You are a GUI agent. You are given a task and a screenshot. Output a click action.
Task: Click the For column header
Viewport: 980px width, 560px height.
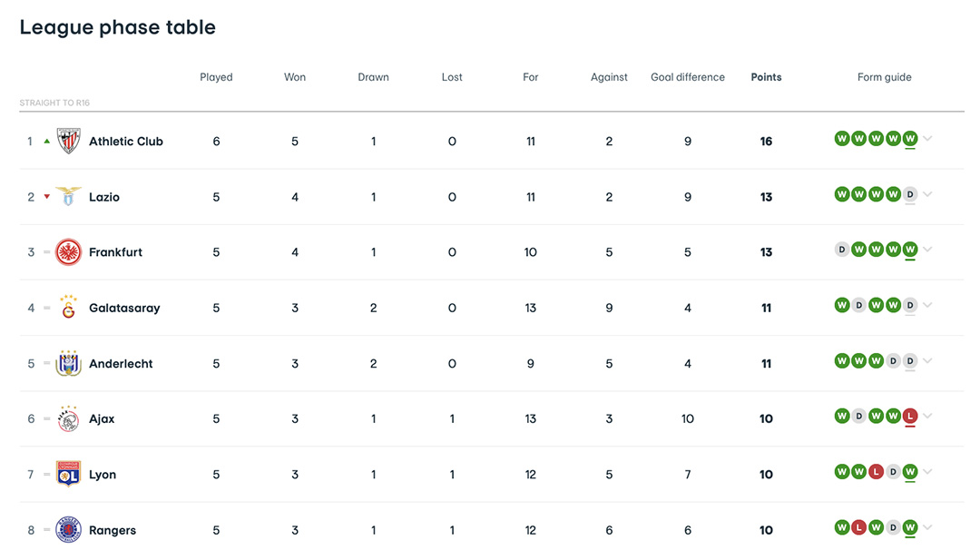pyautogui.click(x=531, y=77)
